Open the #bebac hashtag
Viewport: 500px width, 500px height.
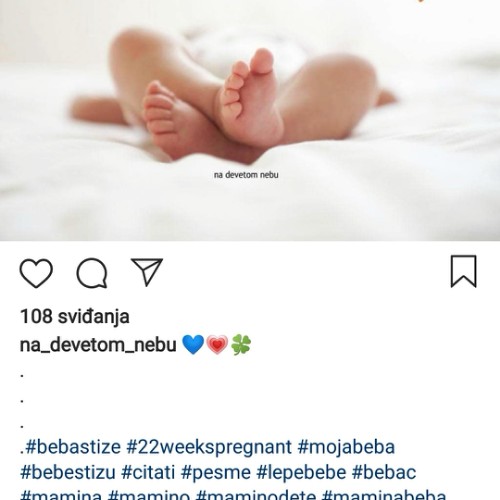pyautogui.click(x=384, y=472)
